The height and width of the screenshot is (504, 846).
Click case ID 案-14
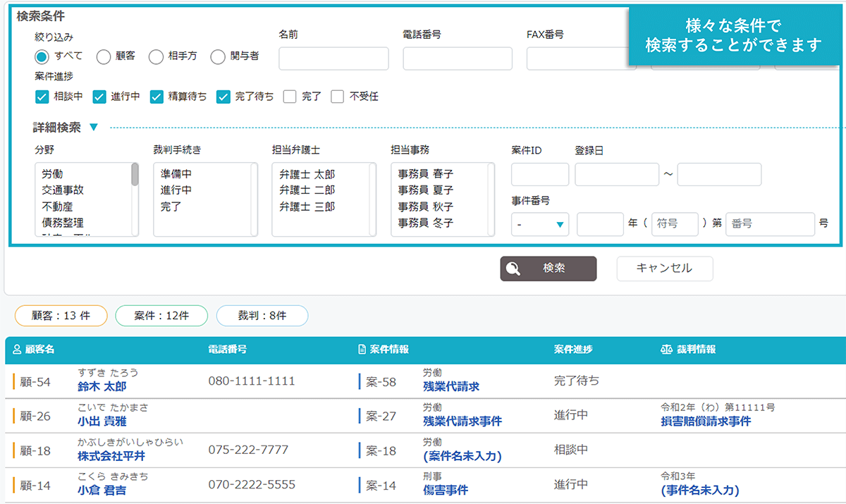pos(381,486)
